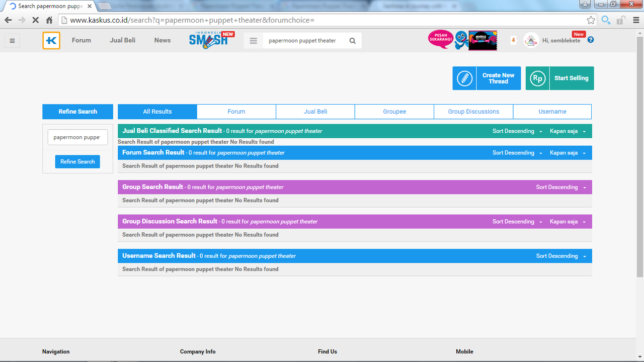Click the footer Mobile heading
The width and height of the screenshot is (644, 362).
tap(464, 351)
